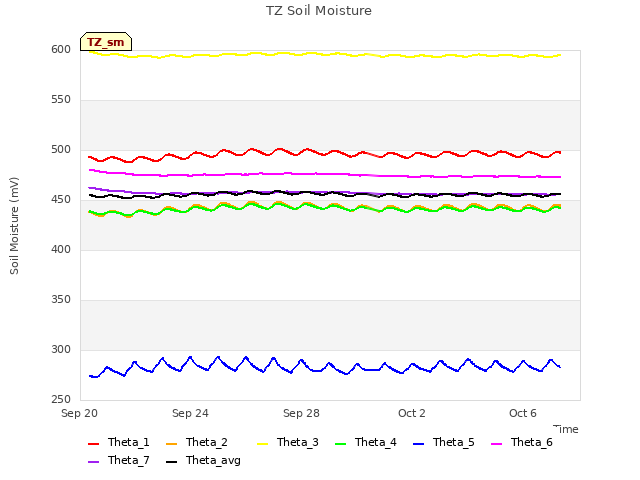Toggle Theta_7 series in legend
The width and height of the screenshot is (640, 480).
[119, 460]
